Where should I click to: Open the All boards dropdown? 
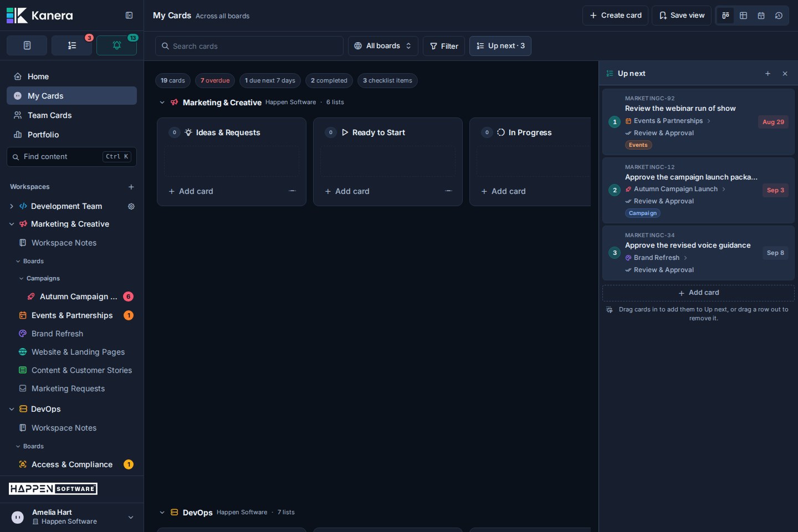pos(383,46)
